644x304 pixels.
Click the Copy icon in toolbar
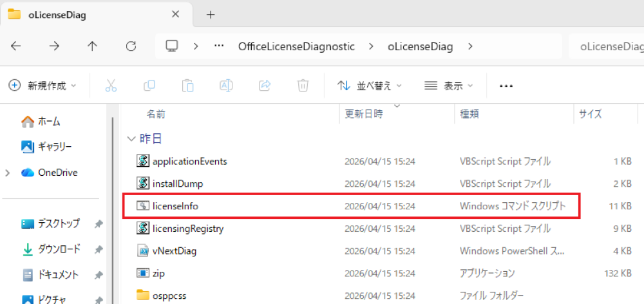click(149, 86)
